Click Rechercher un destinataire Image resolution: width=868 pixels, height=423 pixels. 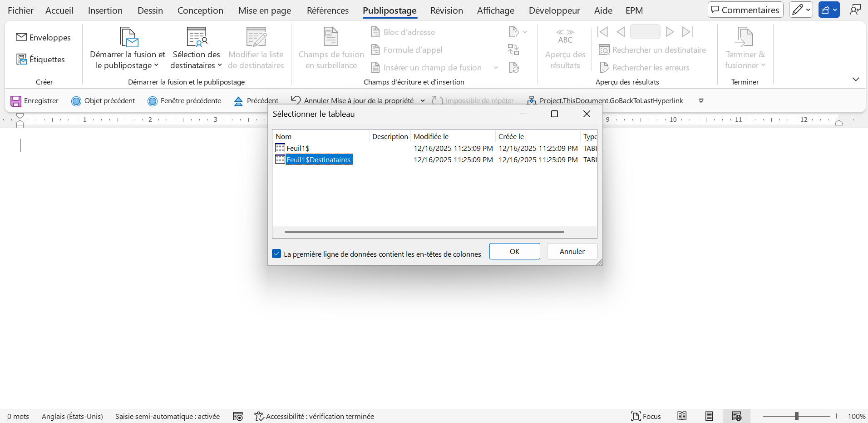click(x=652, y=50)
